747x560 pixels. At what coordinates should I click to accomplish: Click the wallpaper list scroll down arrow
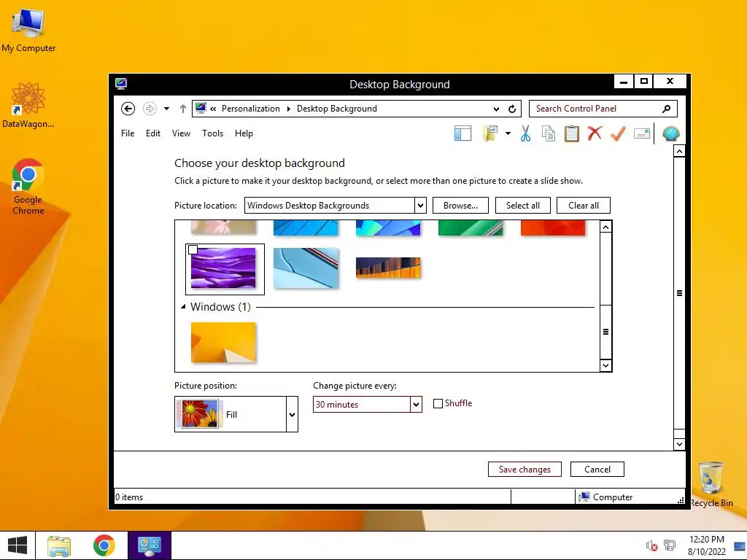point(605,365)
